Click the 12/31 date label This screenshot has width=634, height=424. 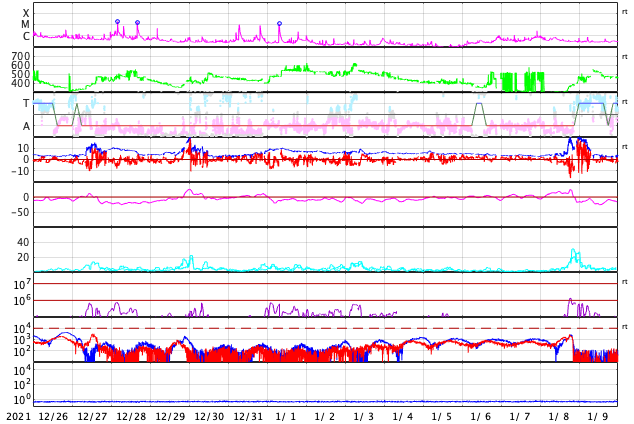coord(248,417)
